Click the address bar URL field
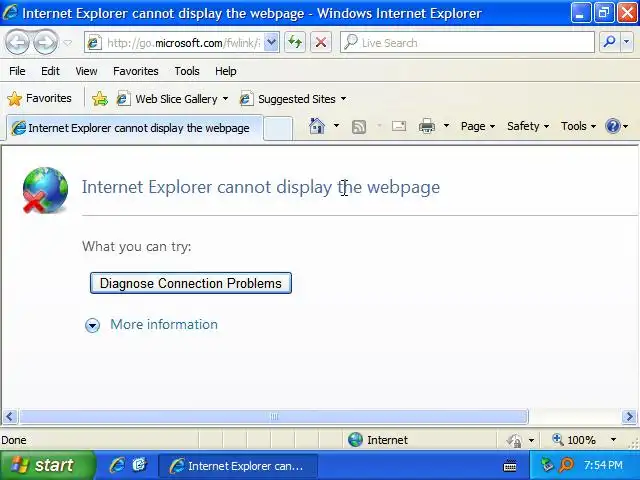Screen dimensions: 640x480 [x=183, y=42]
